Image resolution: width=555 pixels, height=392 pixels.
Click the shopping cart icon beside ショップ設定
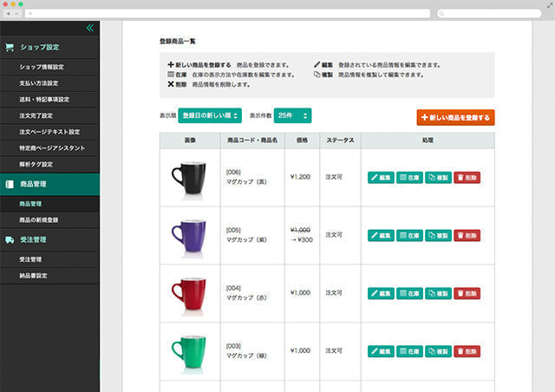pos(10,48)
